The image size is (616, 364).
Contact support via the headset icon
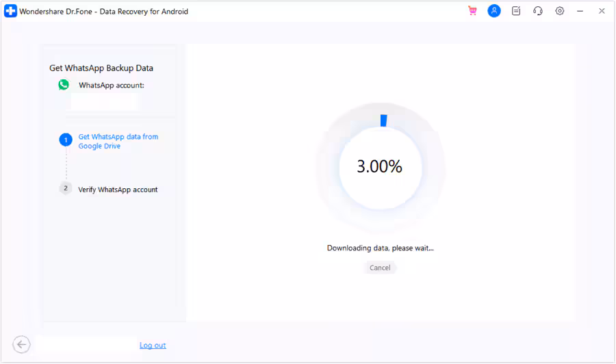point(538,11)
